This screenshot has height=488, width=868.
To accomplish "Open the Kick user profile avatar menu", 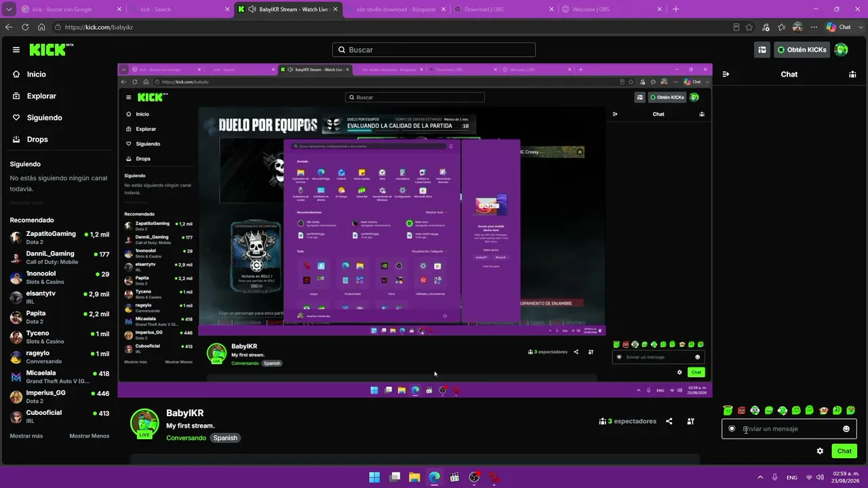I will click(x=841, y=49).
